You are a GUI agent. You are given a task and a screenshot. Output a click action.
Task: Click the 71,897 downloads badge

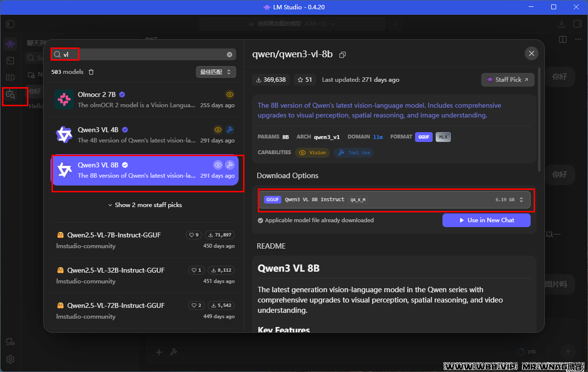220,235
